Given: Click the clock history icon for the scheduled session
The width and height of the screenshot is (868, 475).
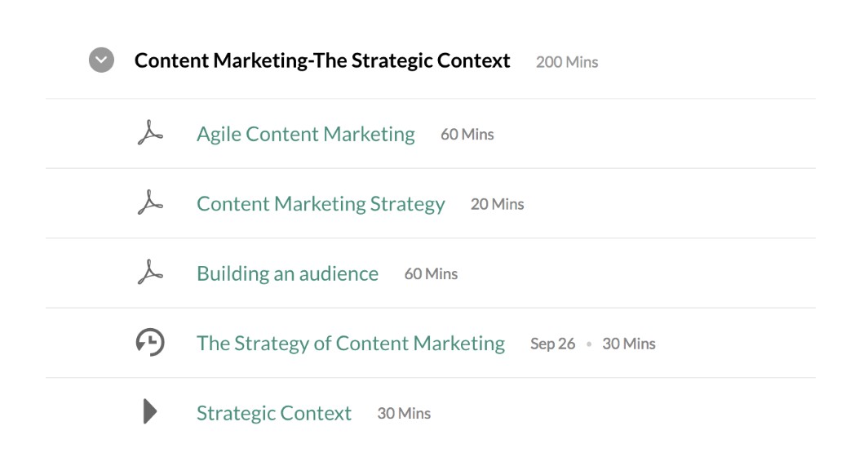Looking at the screenshot, I should tap(150, 343).
